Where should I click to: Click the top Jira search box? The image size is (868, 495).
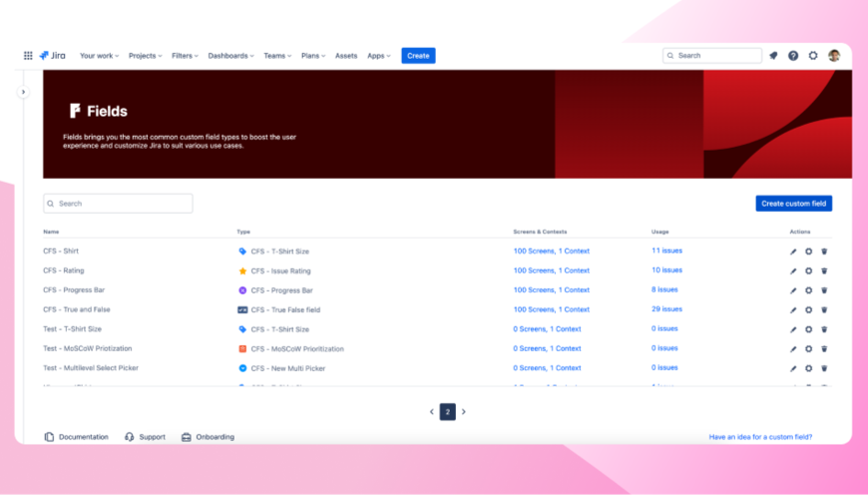click(x=712, y=55)
